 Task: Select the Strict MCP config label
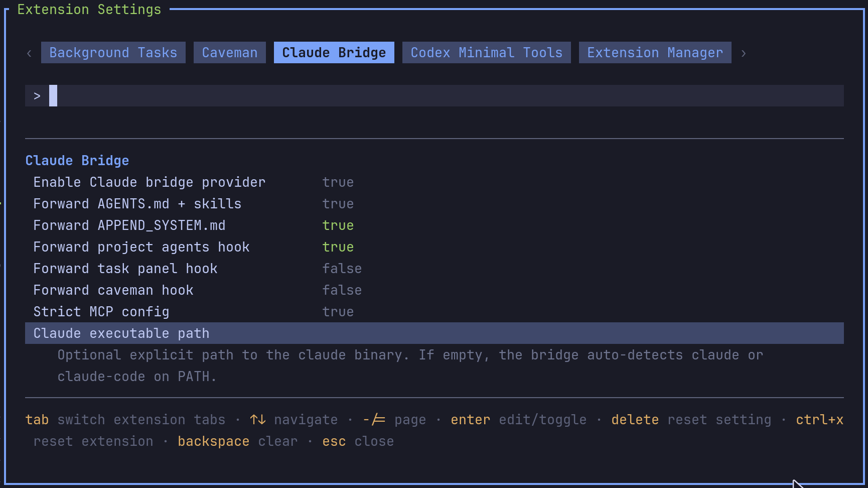click(101, 312)
